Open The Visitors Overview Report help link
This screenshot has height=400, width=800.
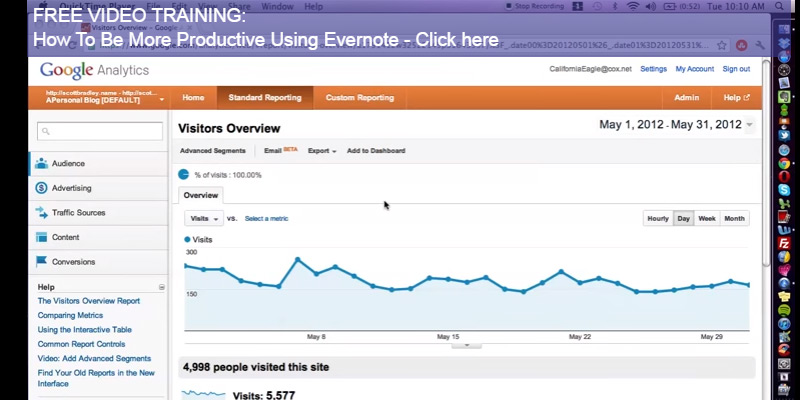(x=89, y=301)
